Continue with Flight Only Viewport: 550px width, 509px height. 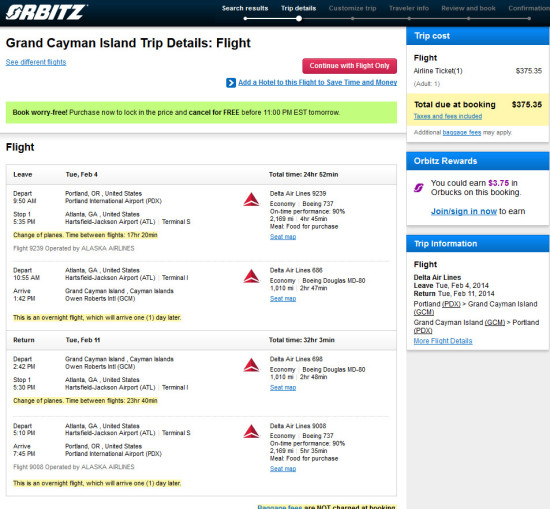(349, 66)
